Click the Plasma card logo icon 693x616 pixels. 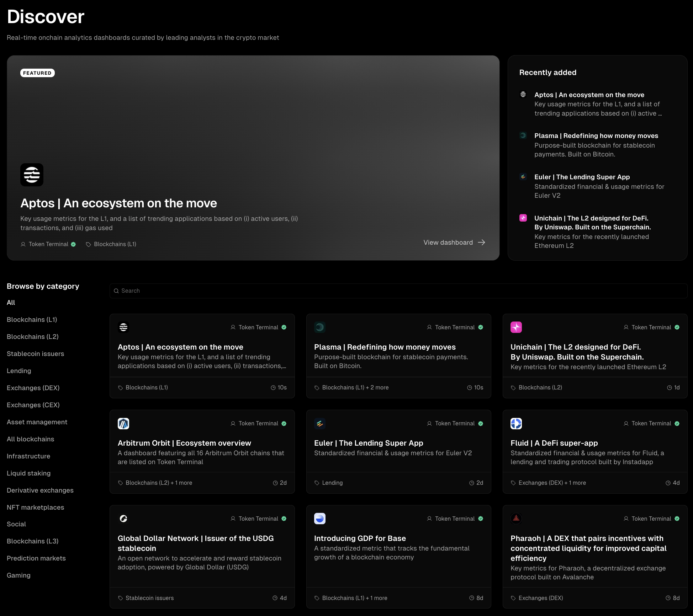pos(320,327)
